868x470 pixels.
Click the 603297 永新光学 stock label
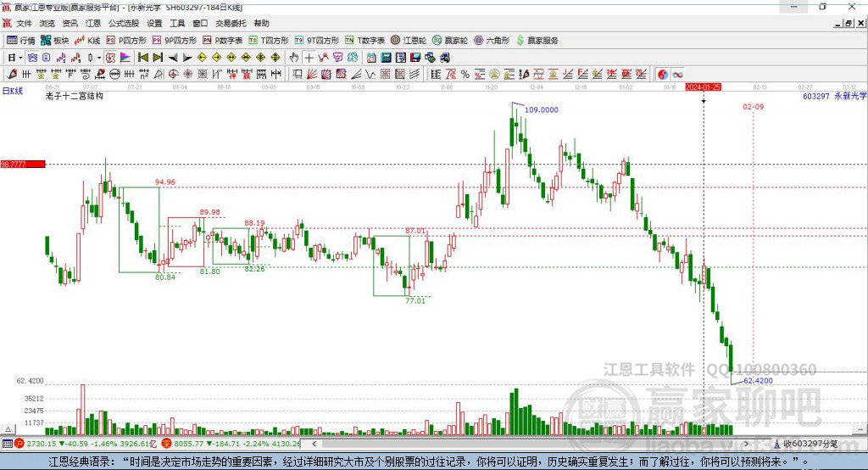point(834,96)
